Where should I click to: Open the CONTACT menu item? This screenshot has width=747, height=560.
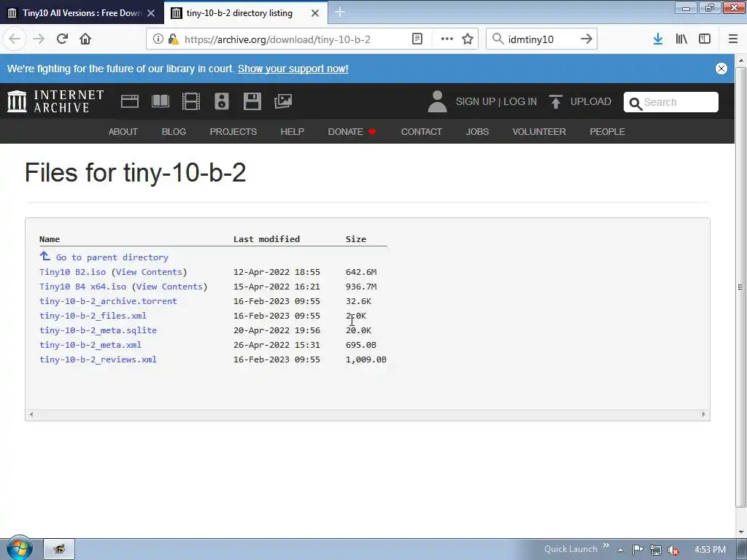[x=422, y=132]
